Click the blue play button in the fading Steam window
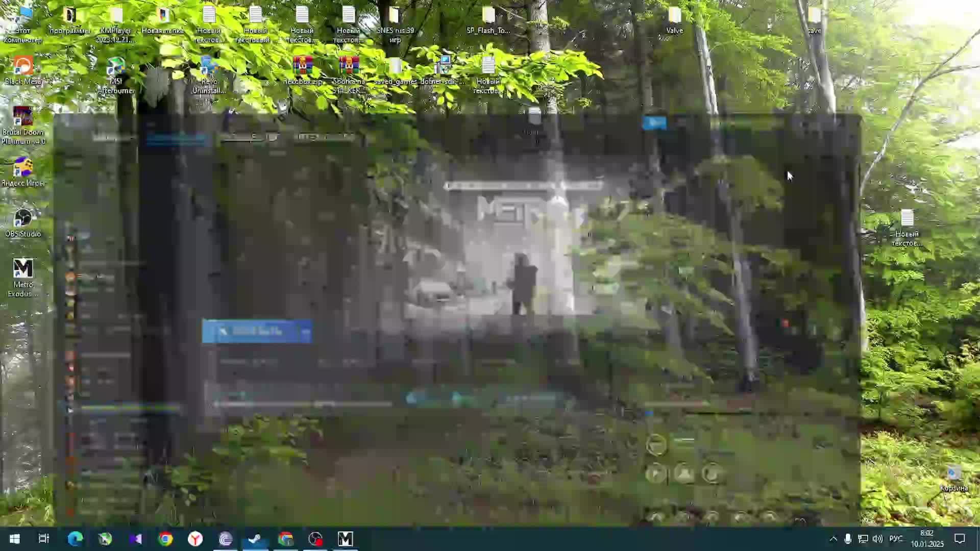This screenshot has height=551, width=980. (257, 332)
